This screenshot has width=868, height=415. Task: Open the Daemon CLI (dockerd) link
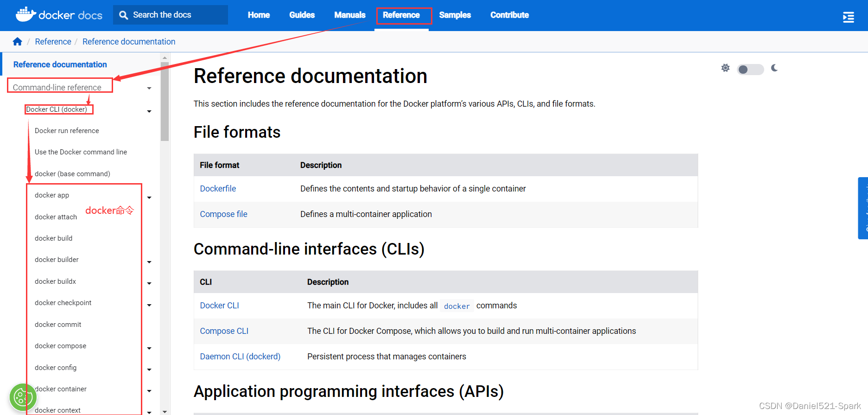point(240,357)
